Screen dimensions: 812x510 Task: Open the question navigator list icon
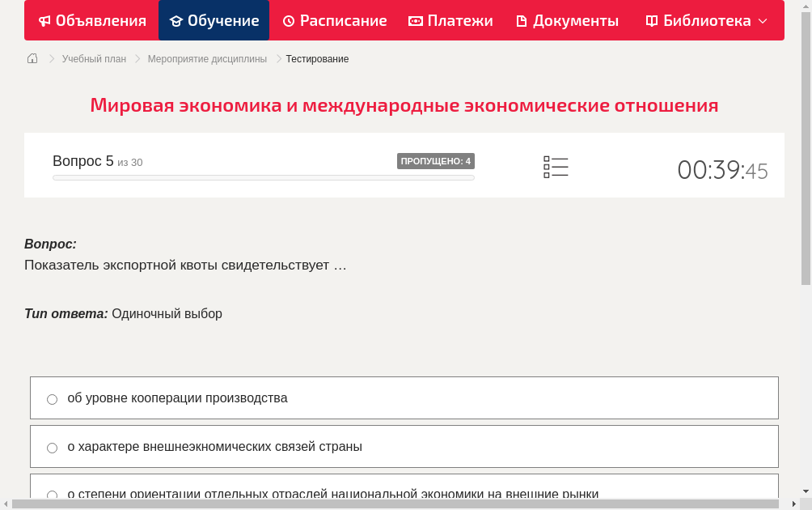pyautogui.click(x=556, y=167)
